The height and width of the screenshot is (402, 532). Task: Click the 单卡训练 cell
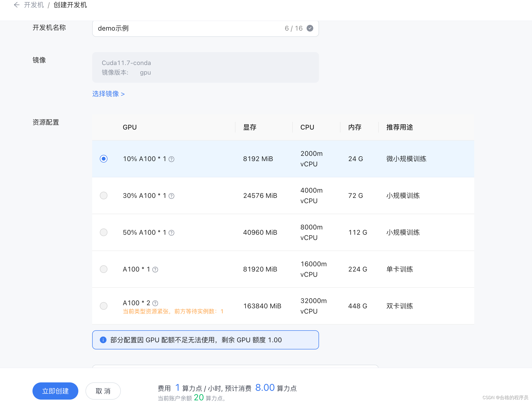pos(399,269)
